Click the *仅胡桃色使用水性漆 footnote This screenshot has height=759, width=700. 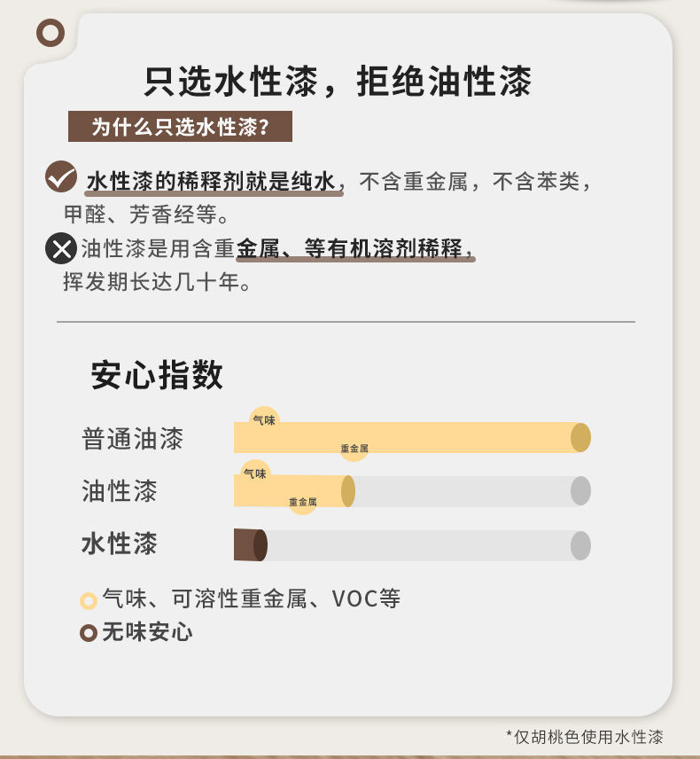pyautogui.click(x=585, y=736)
